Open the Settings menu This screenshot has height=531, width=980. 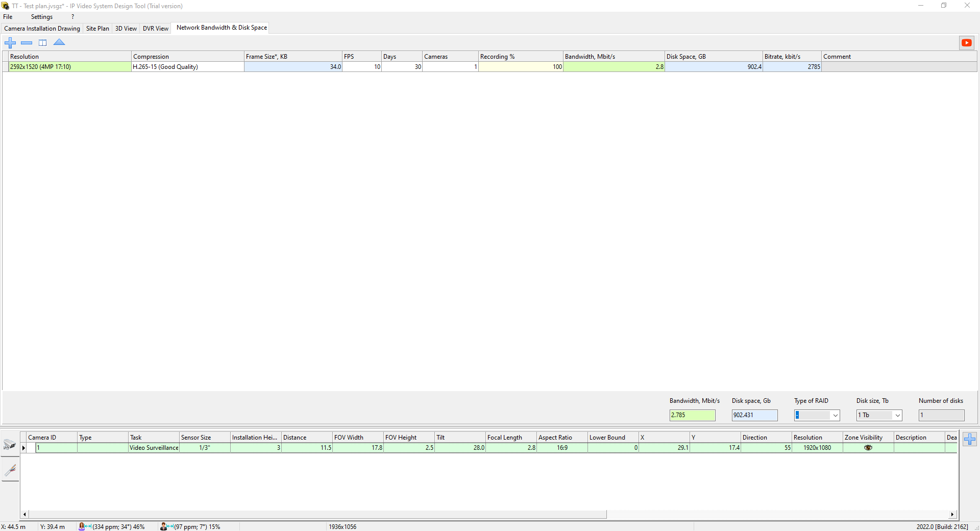(41, 17)
